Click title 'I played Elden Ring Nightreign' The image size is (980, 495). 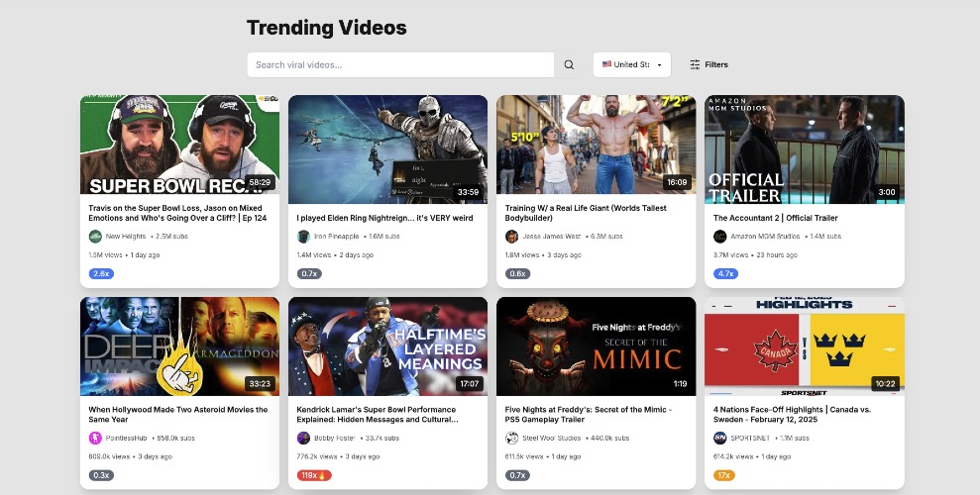(x=384, y=218)
